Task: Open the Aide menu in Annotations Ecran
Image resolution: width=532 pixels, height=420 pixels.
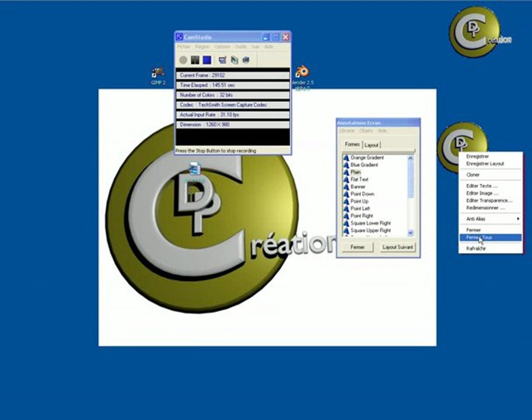Action: click(x=383, y=131)
